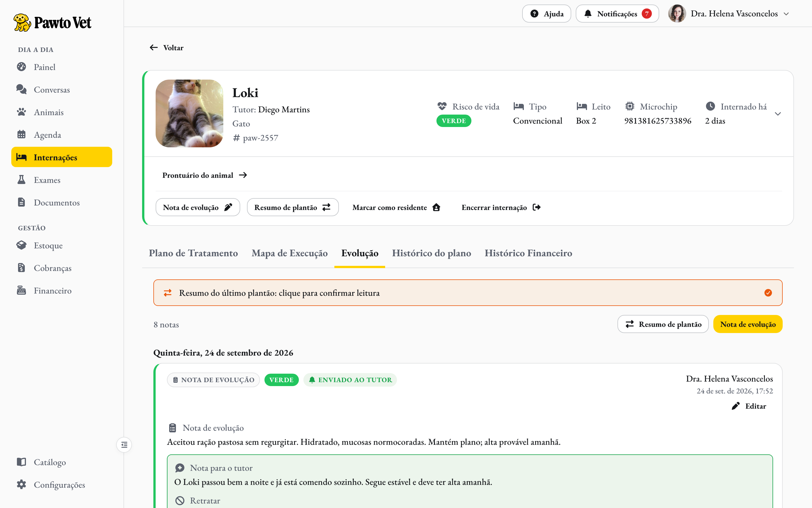Click the NOTA DE EVOLUÇÃO tag on note
Screen dimensions: 812x508
(213, 380)
